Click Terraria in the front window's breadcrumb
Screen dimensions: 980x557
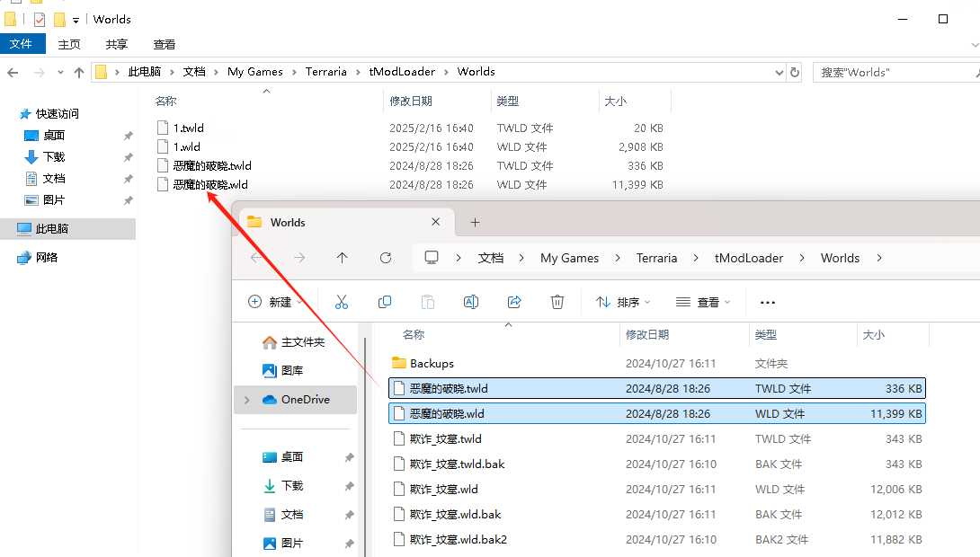(656, 258)
